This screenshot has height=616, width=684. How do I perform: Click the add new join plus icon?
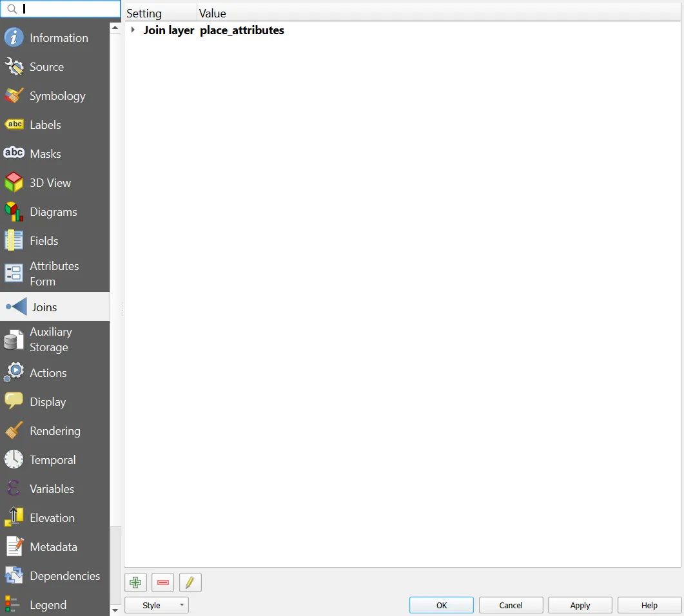pyautogui.click(x=135, y=582)
